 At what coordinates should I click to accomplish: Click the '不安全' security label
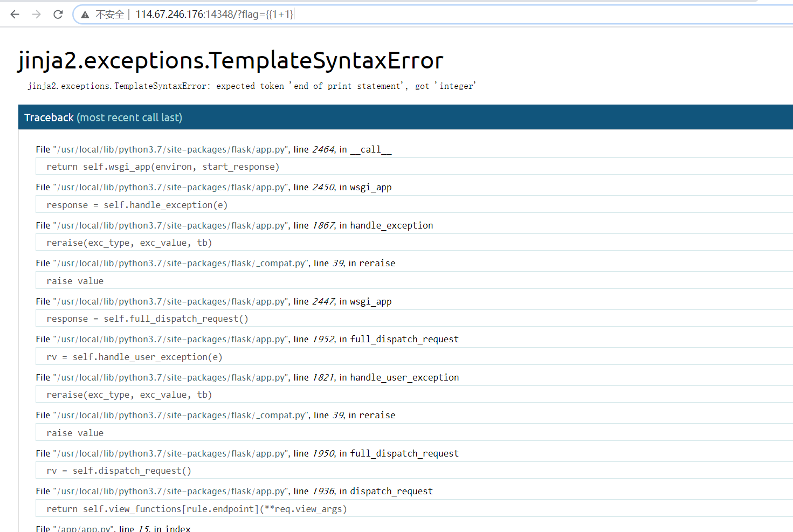[110, 15]
